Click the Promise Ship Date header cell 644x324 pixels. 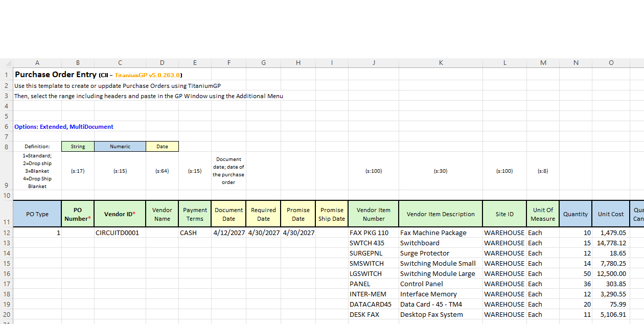tap(332, 214)
